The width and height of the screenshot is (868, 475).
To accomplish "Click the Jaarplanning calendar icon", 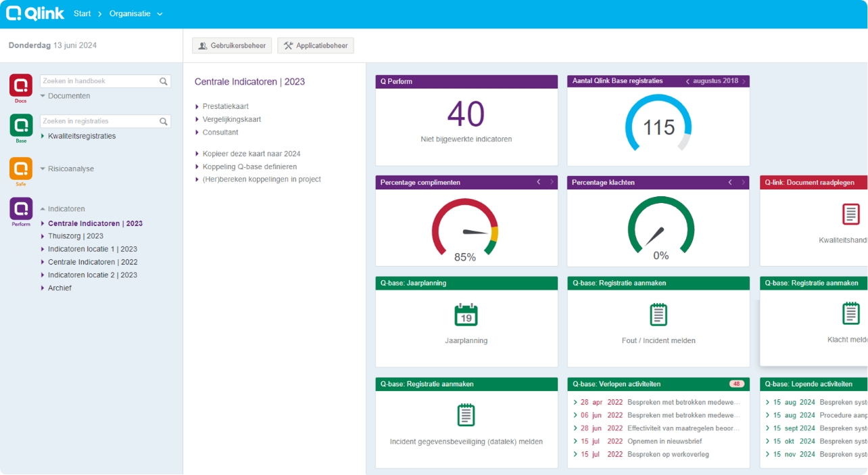I will (466, 315).
